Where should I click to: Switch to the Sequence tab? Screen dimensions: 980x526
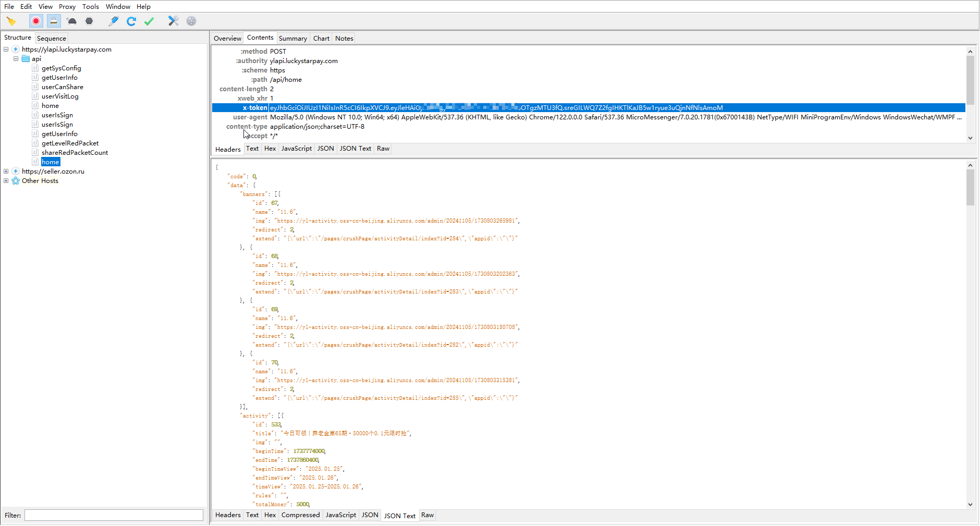[51, 39]
